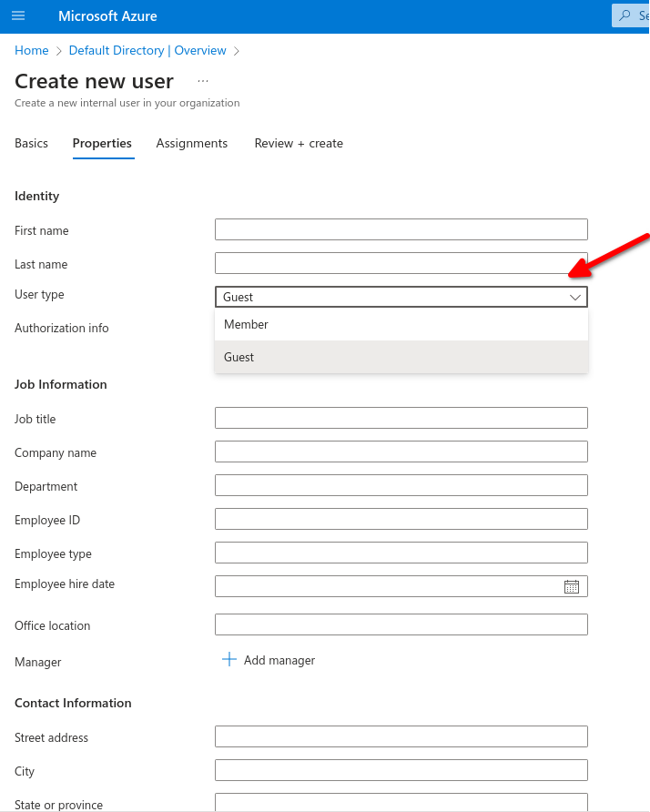Click into the Street address field
This screenshot has height=812, width=650.
pos(401,736)
